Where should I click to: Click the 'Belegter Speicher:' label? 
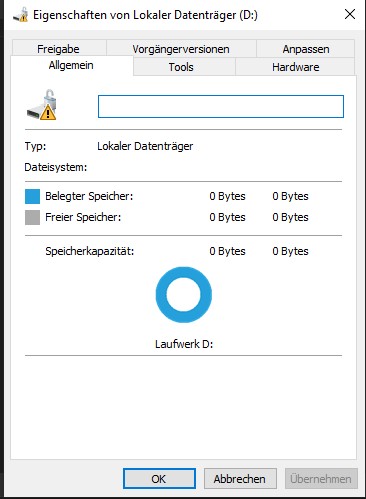89,196
